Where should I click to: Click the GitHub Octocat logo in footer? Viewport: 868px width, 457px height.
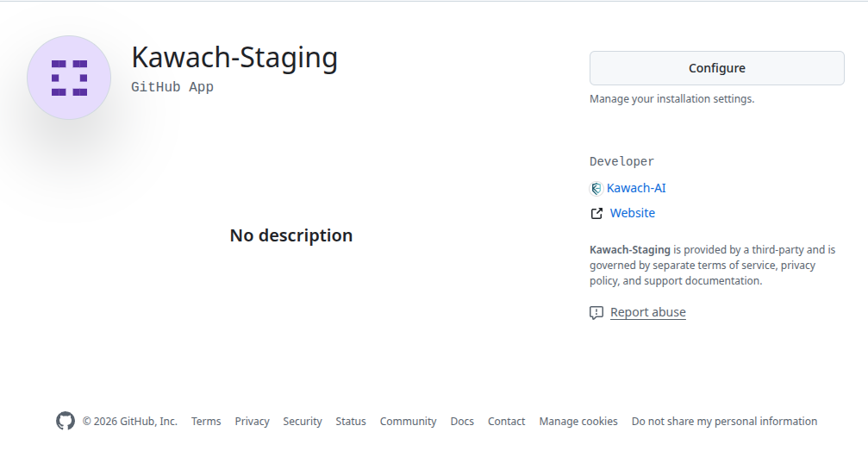[x=66, y=421]
